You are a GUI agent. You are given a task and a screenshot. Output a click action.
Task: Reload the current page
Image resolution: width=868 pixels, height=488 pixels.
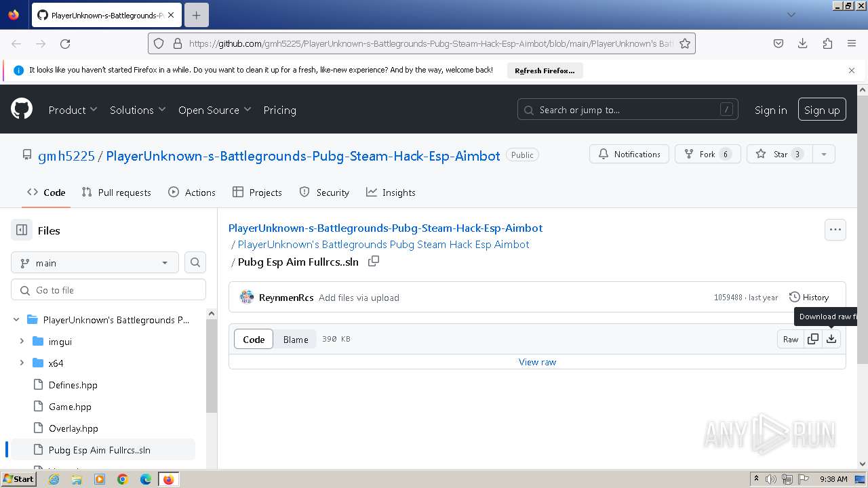tap(65, 43)
